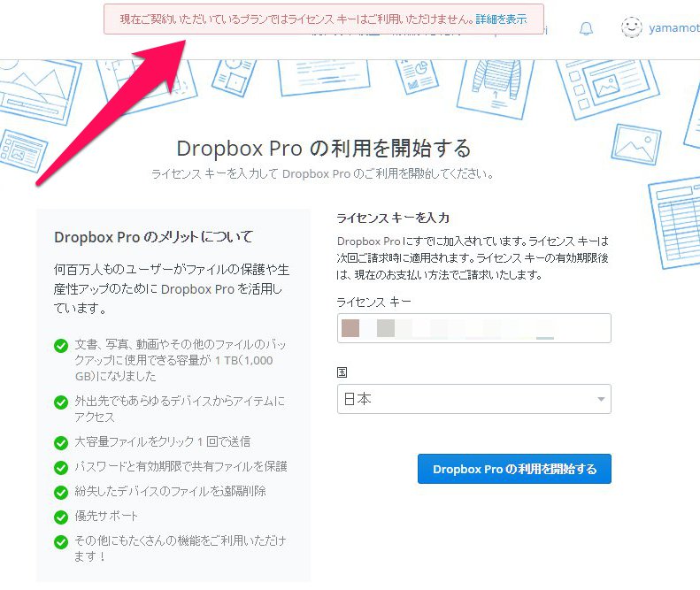Screen dimensions: 700x590
Task: Open the notifications bell icon
Action: [x=586, y=28]
